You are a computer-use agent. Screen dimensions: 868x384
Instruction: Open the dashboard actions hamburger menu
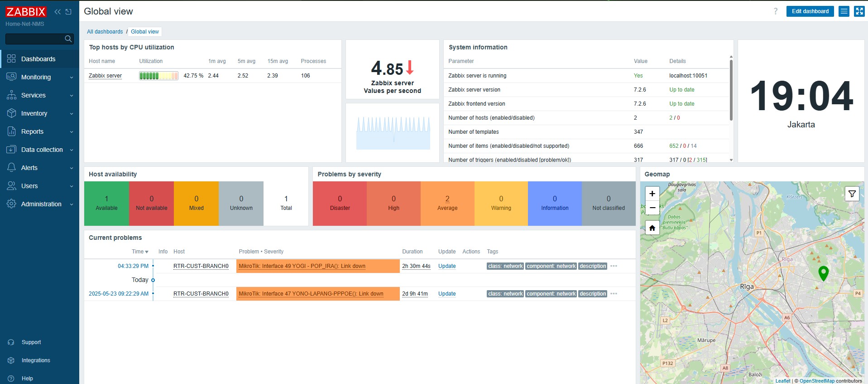click(844, 11)
